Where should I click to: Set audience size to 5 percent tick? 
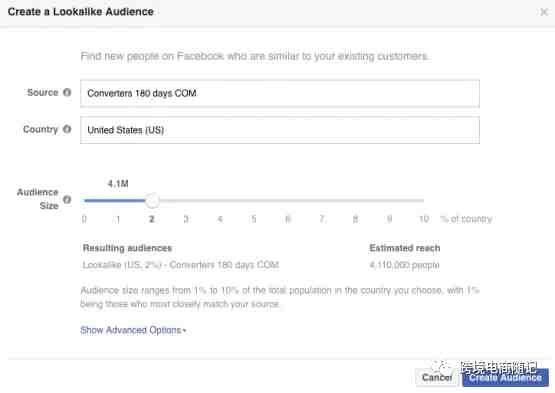tap(254, 219)
